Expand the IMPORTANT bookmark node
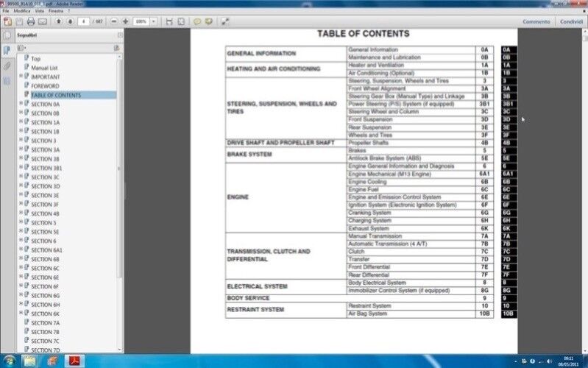 pyautogui.click(x=21, y=77)
